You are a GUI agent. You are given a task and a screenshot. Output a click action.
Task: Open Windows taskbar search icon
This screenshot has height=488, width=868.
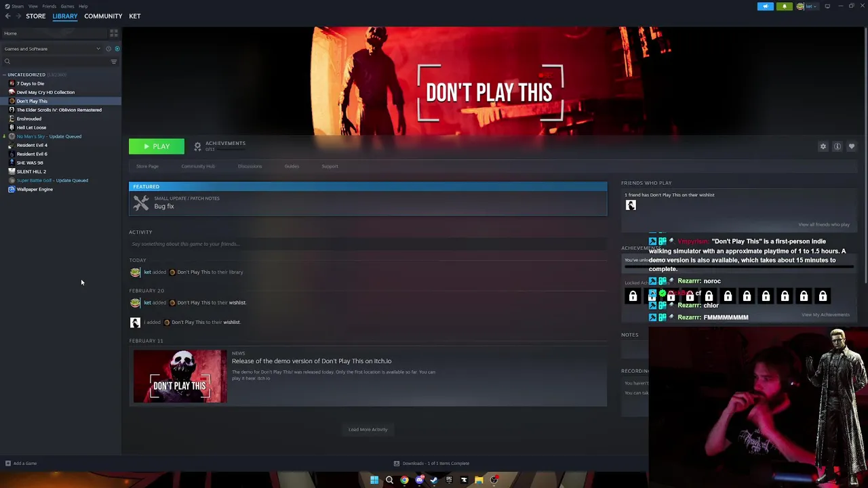[389, 480]
